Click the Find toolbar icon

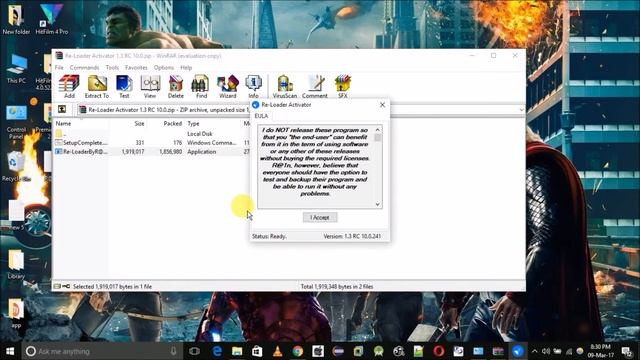click(201, 86)
